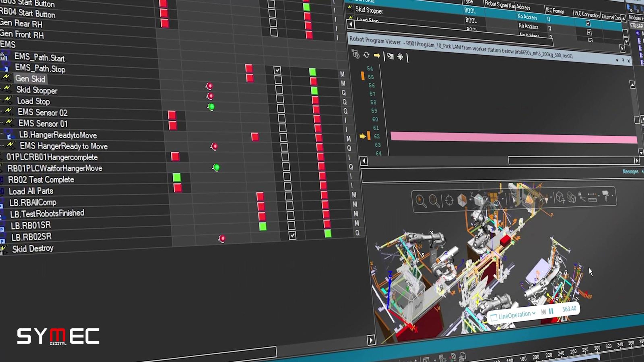644x362 pixels.
Task: Click the snowflake freeze icon in program viewer
Action: [400, 57]
